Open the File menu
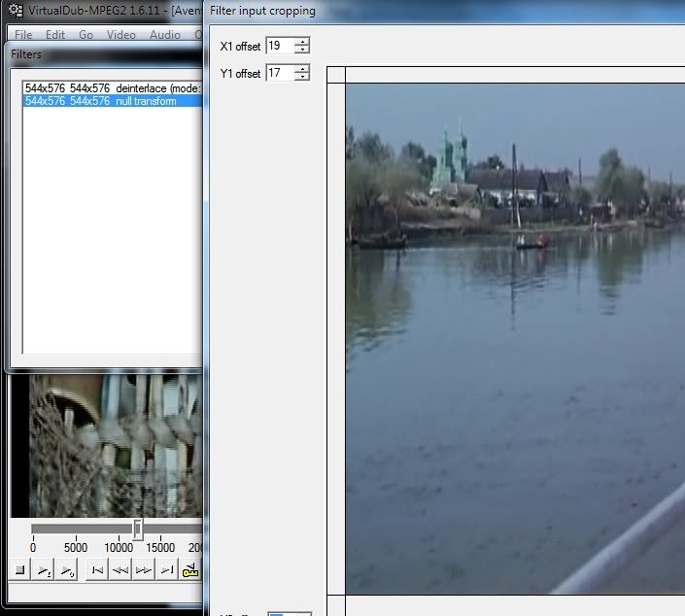Viewport: 685px width, 616px height. [23, 34]
